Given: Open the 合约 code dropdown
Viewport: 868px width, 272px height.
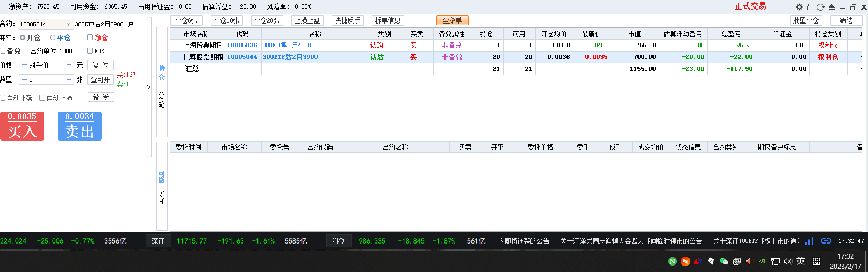Looking at the screenshot, I should (x=68, y=24).
